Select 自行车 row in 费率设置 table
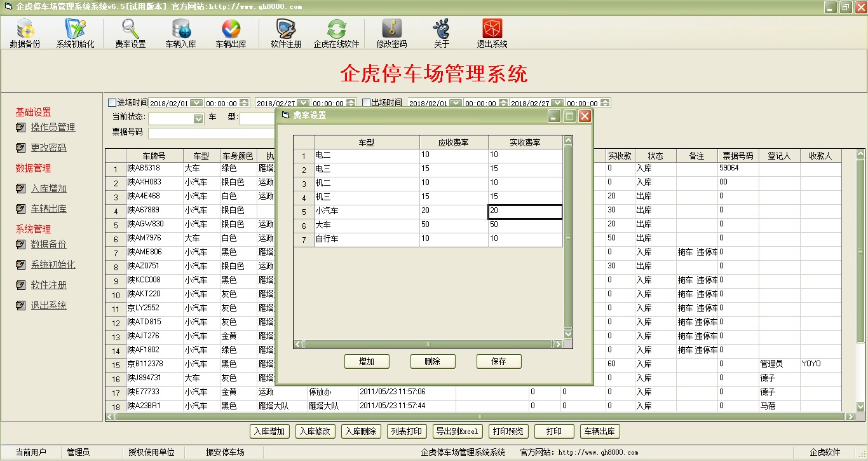The width and height of the screenshot is (868, 461). (428, 240)
